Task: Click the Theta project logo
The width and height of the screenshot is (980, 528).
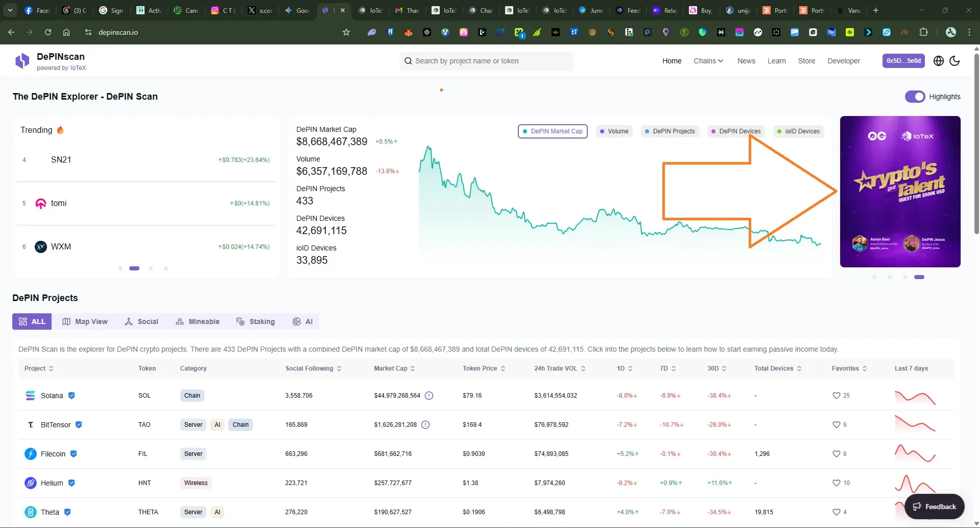Action: click(x=31, y=512)
